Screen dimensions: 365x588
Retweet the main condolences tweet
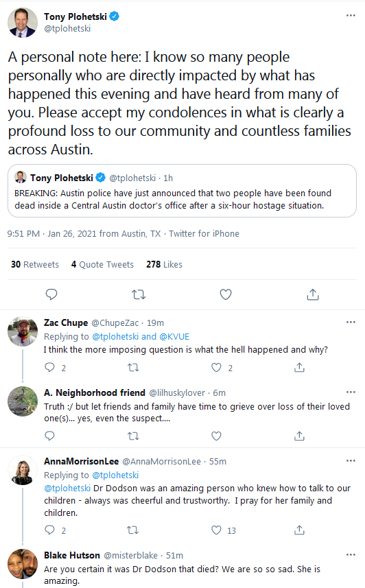pyautogui.click(x=139, y=294)
